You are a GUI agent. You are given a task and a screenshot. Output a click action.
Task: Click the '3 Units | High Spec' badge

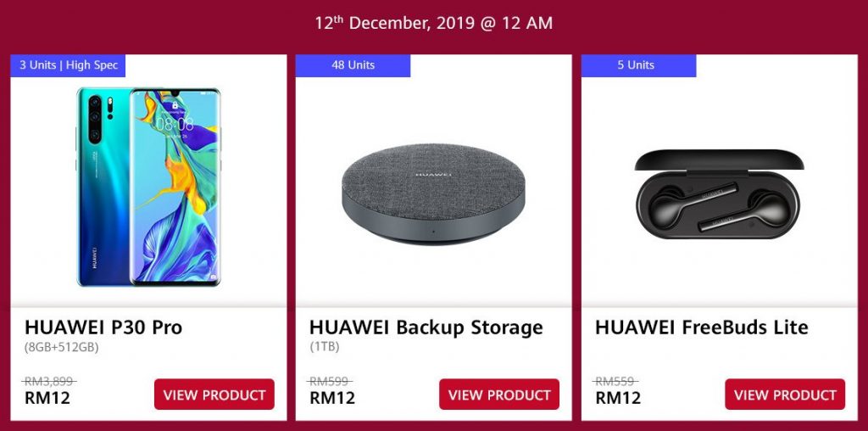[68, 65]
